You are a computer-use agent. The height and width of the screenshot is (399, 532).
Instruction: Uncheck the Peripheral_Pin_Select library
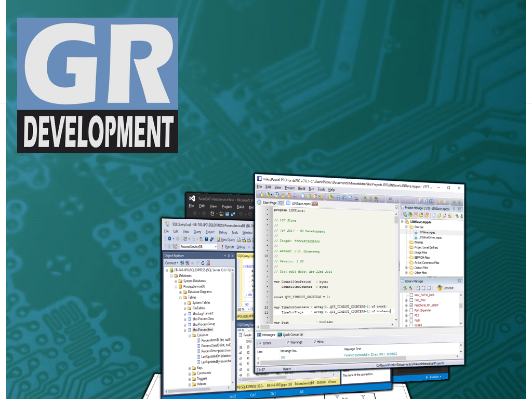(411, 305)
